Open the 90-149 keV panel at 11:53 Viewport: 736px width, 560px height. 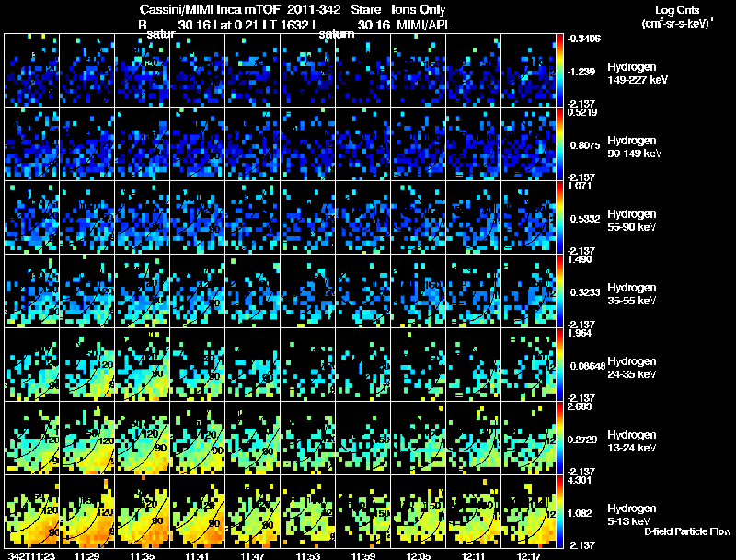click(x=308, y=143)
